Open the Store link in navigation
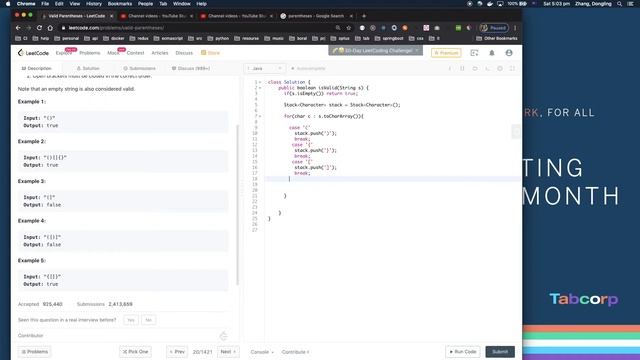Screen dimensions: 640x360 tap(210, 53)
